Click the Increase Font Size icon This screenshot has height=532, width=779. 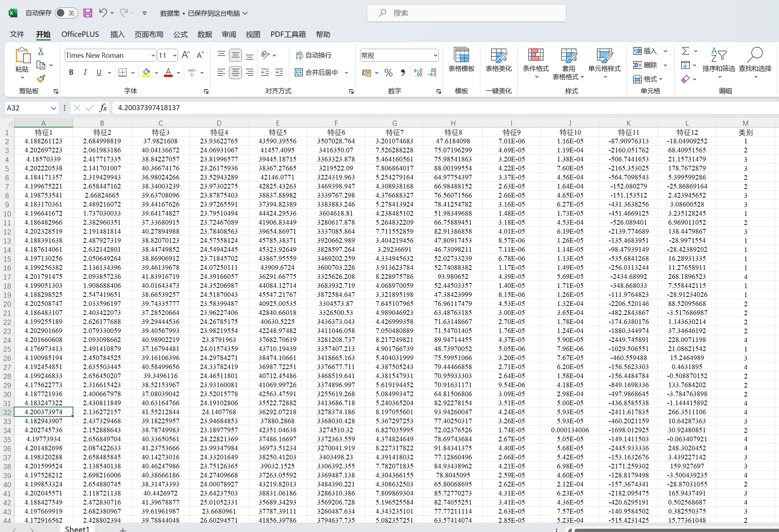186,55
